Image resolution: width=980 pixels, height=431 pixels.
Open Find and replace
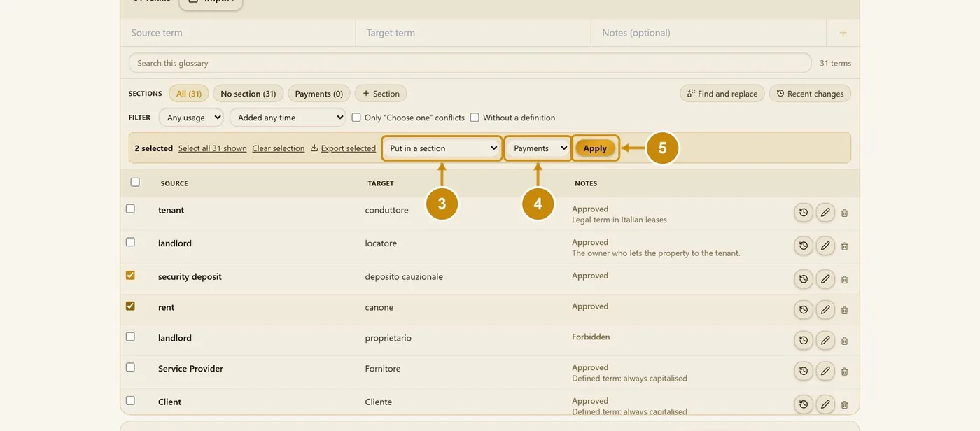(x=722, y=94)
